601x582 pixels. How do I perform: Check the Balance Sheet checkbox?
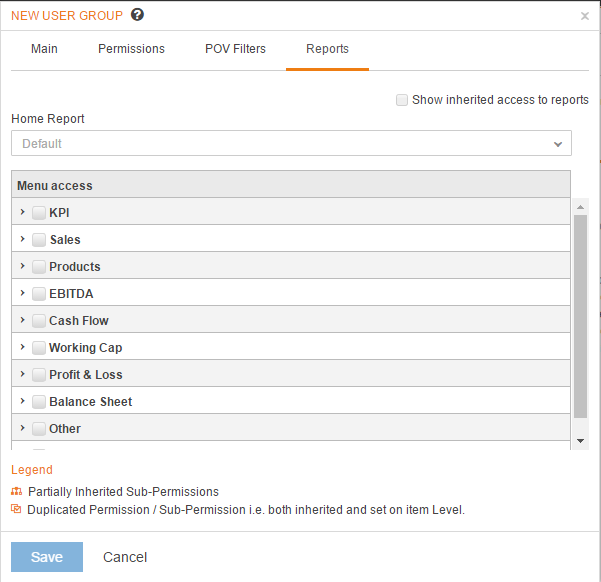[x=39, y=402]
